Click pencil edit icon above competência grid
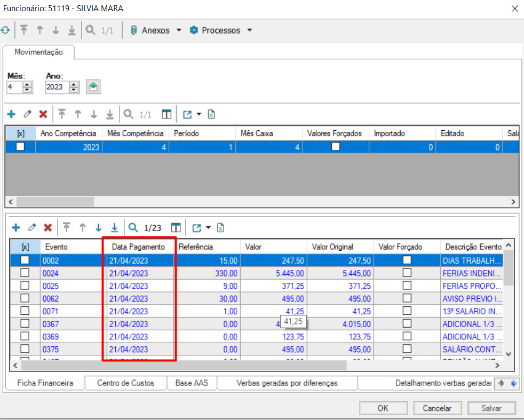Viewport: 524px width, 420px height. point(28,114)
